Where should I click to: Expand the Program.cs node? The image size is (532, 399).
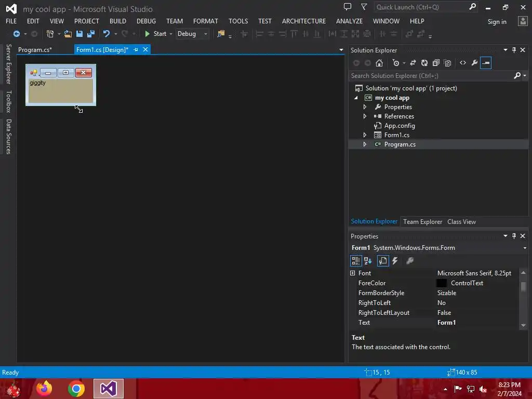(x=365, y=144)
